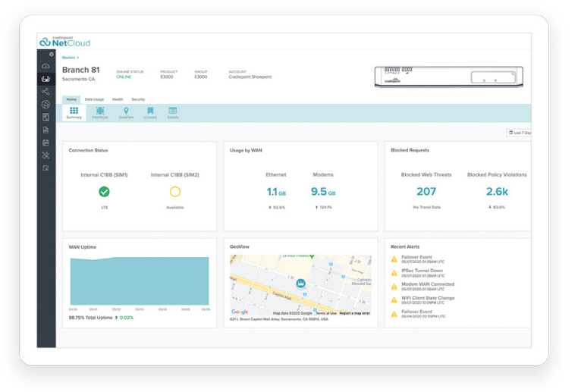The height and width of the screenshot is (392, 581).
Task: Click the 98.75% Total Uptime text
Action: pos(90,318)
